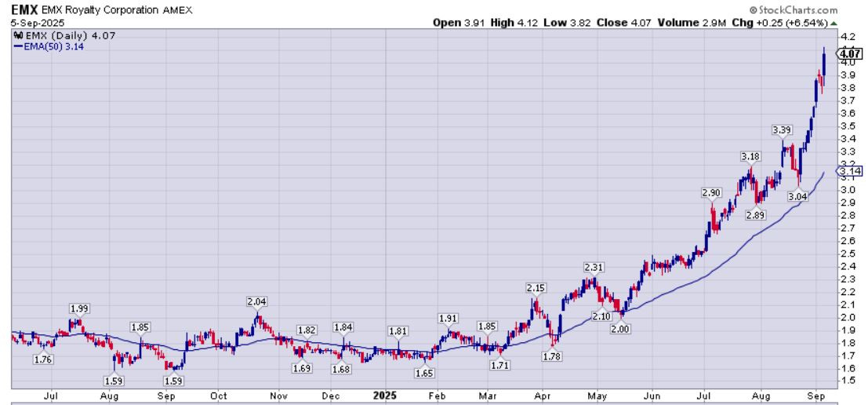Click the Feb label on time axis

coord(437,396)
